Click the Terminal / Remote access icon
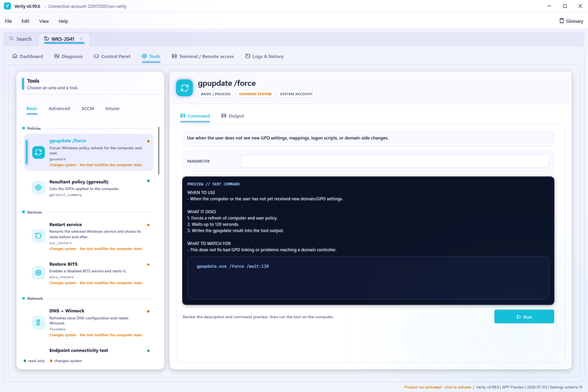 pos(174,56)
